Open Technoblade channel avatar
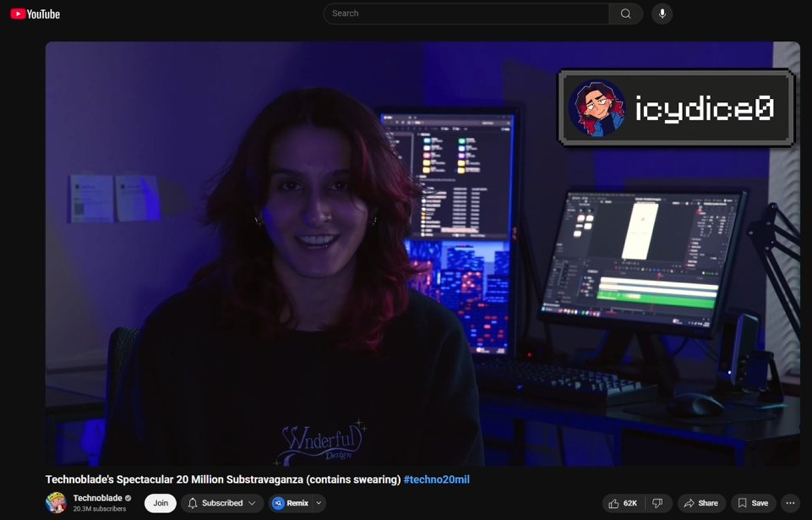 56,503
